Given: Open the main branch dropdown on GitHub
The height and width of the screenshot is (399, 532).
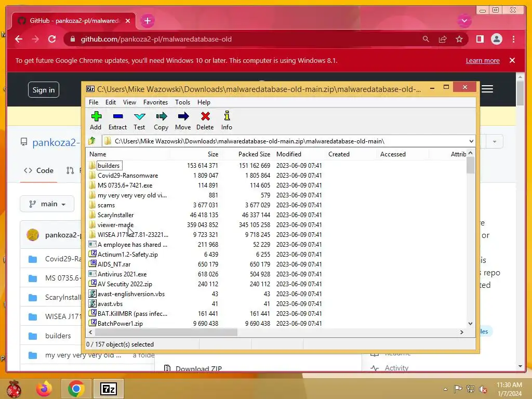Looking at the screenshot, I should click(x=47, y=204).
